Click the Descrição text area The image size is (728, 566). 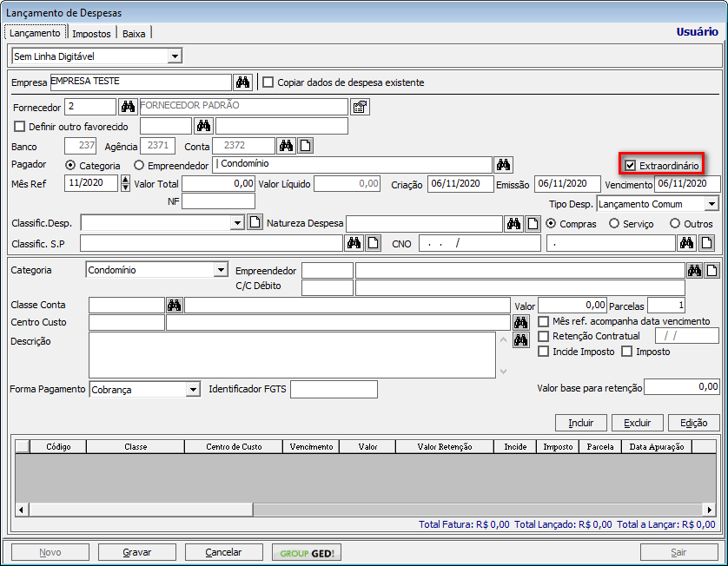coord(292,355)
